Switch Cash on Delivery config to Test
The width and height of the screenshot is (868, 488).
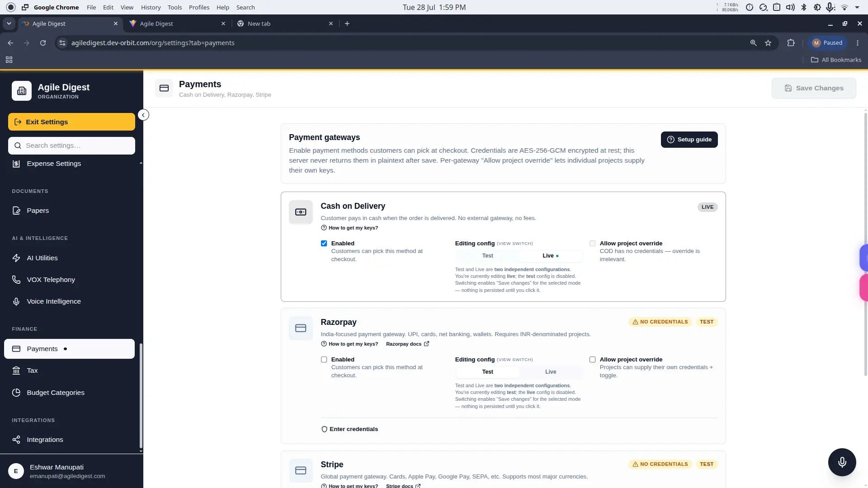pos(487,256)
